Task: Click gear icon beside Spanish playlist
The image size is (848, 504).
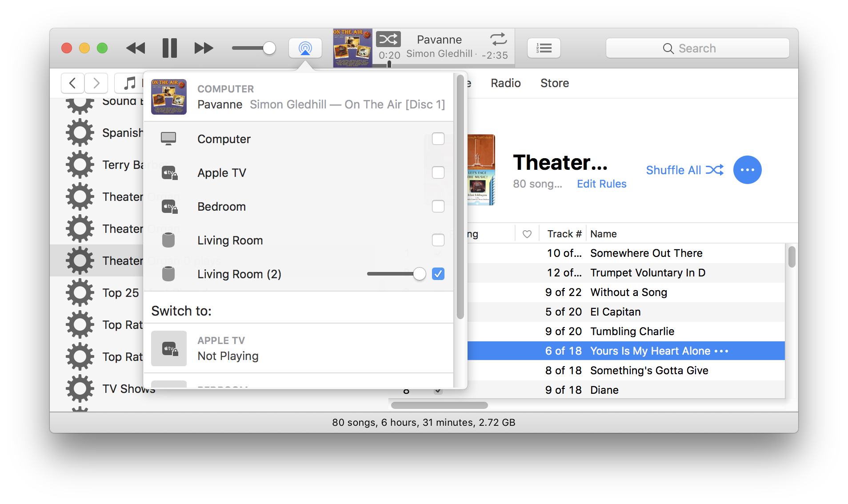Action: coord(80,132)
